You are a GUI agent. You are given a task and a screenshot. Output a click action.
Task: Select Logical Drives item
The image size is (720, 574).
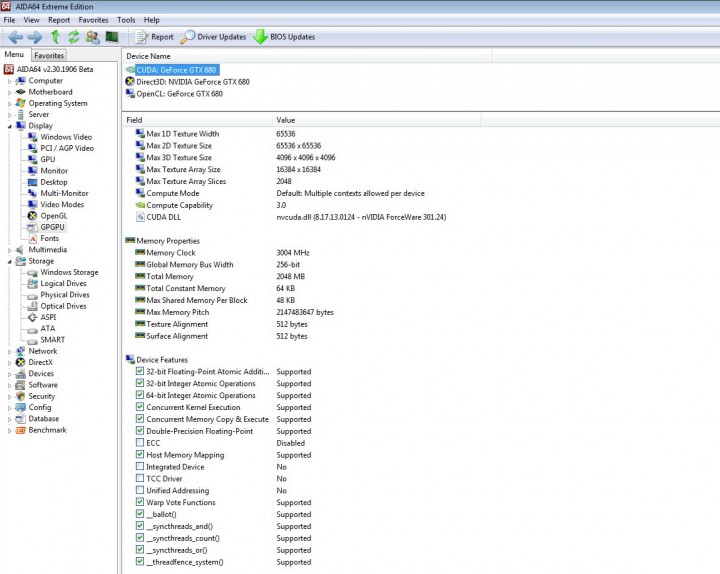point(63,283)
